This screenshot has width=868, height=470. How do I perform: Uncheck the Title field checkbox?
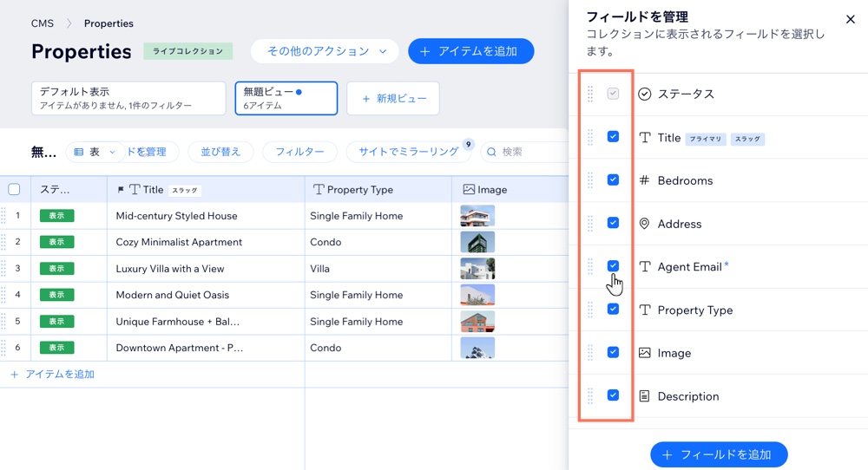coord(613,136)
